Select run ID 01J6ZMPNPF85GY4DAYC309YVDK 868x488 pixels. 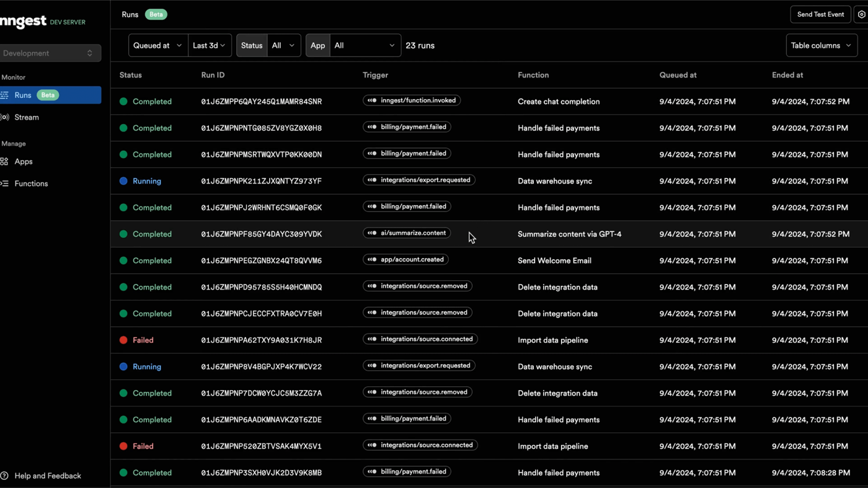pos(261,234)
